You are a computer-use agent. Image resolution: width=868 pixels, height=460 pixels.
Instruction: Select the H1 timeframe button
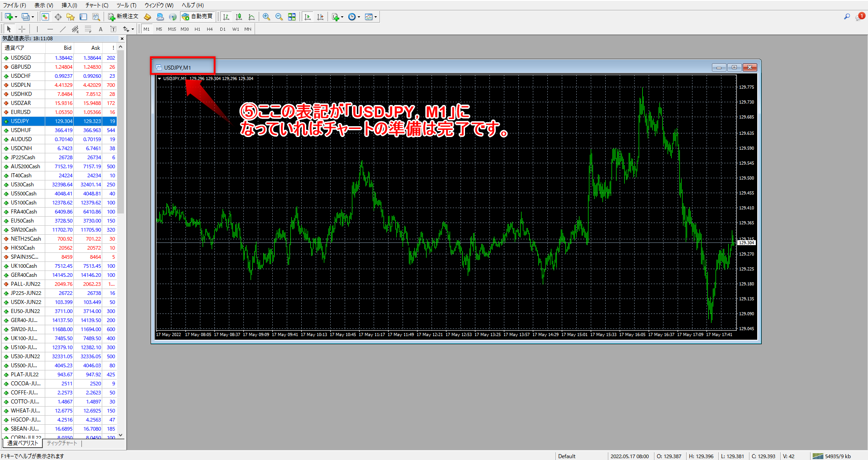(x=197, y=29)
